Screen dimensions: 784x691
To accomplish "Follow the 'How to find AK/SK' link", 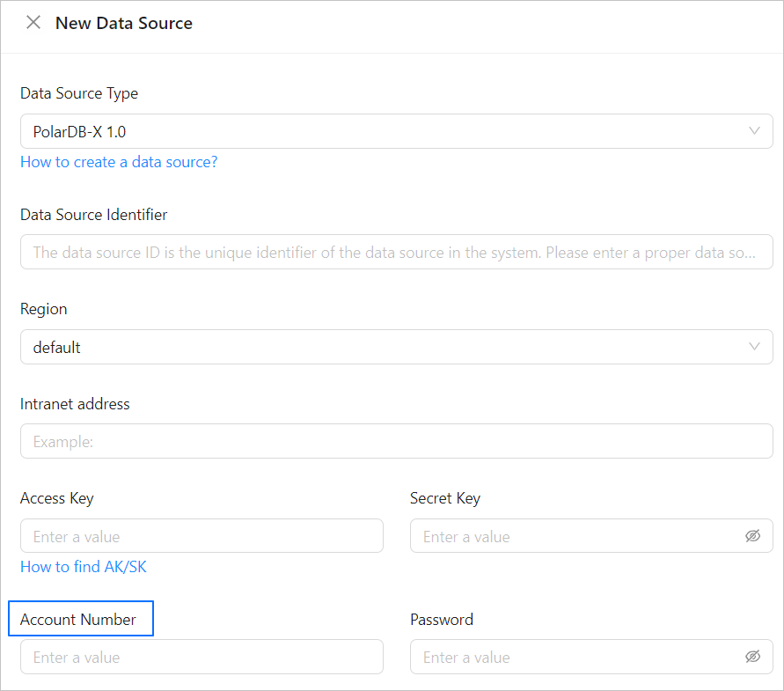I will click(84, 567).
